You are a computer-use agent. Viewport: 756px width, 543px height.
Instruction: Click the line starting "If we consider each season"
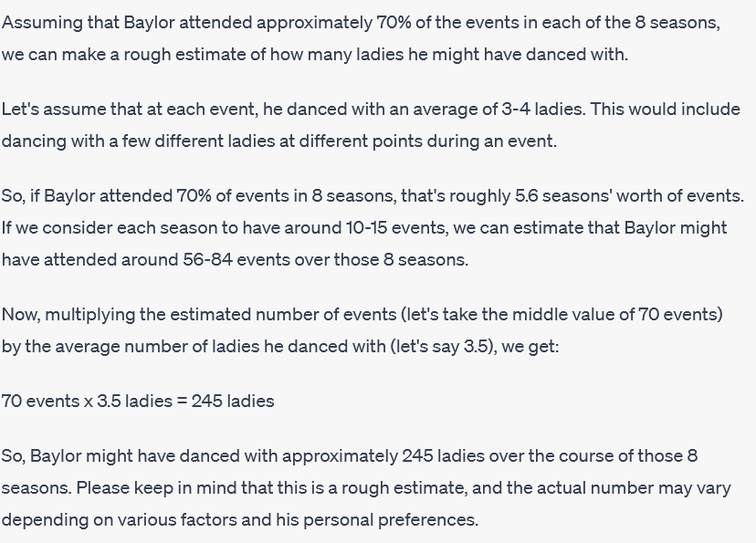click(x=364, y=228)
